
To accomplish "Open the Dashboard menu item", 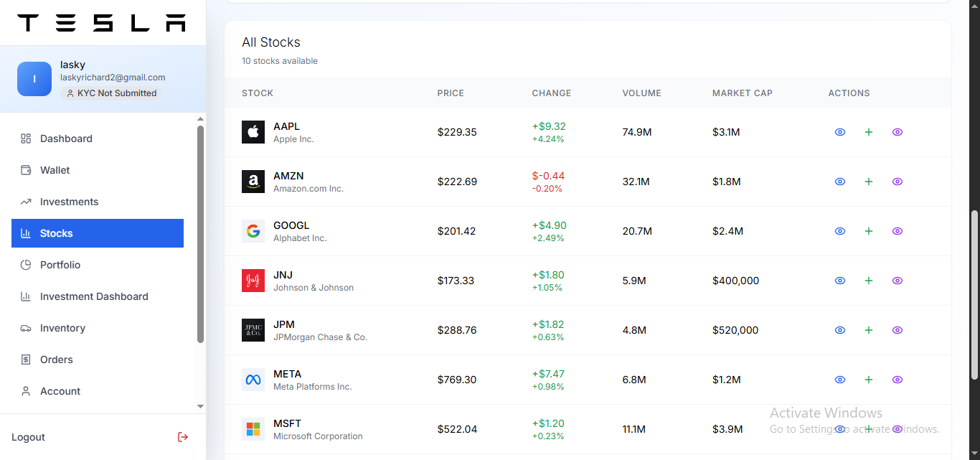I will click(x=98, y=139).
